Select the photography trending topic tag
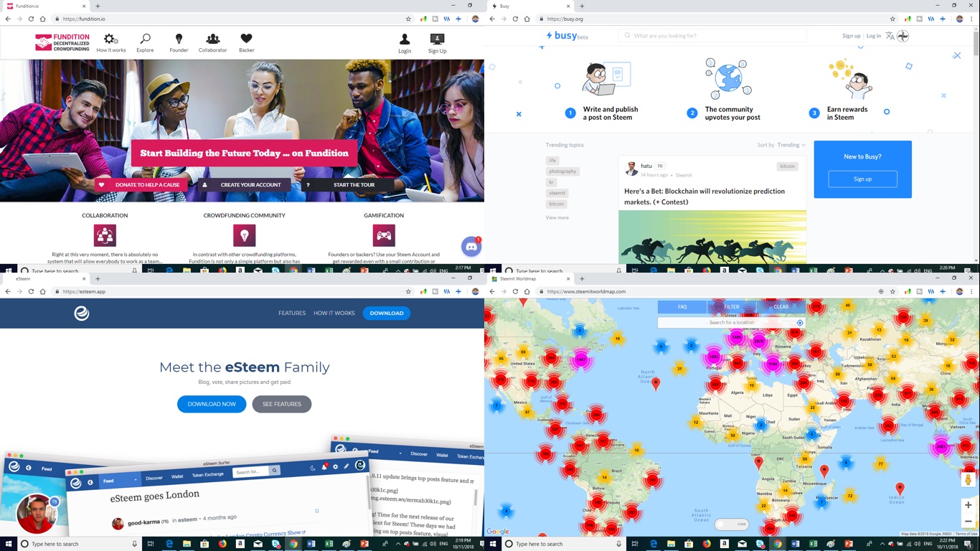Viewport: 980px width, 551px height. click(562, 171)
